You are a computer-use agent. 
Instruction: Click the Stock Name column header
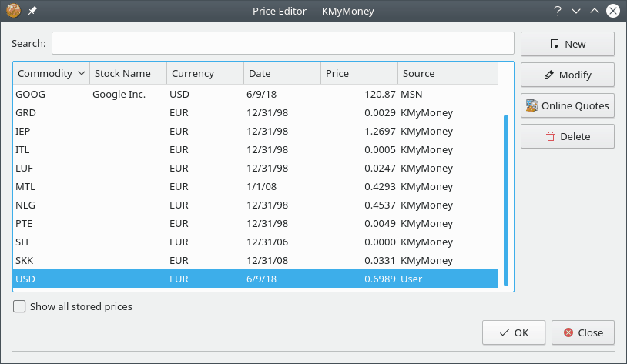(128, 73)
